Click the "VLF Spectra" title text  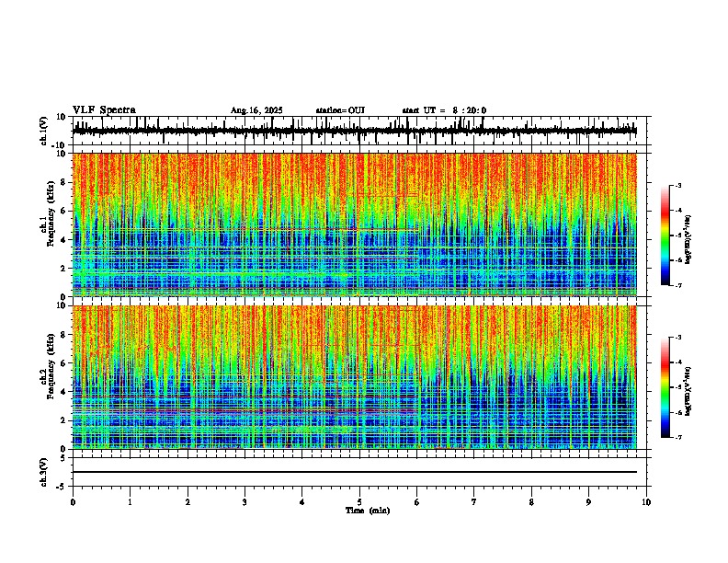pyautogui.click(x=104, y=110)
